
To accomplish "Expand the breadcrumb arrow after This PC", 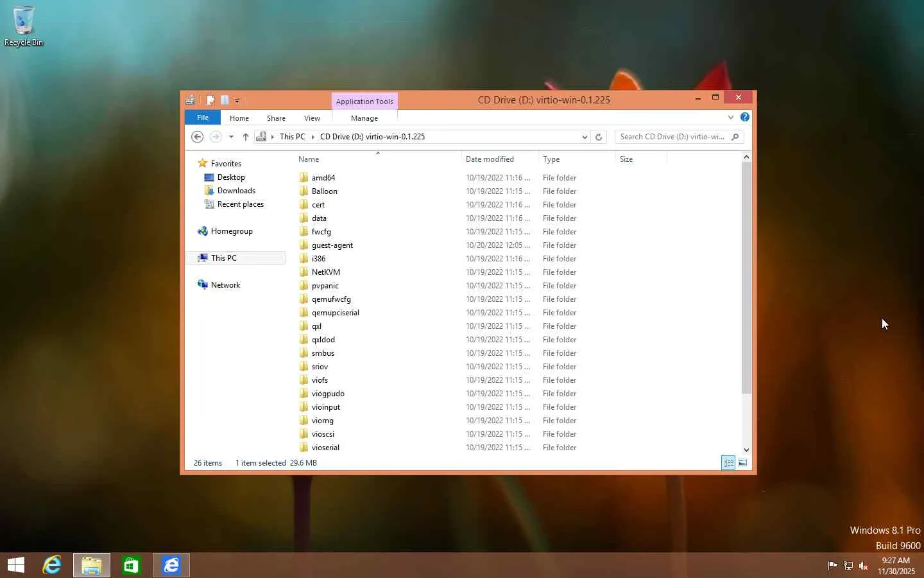I will (312, 137).
